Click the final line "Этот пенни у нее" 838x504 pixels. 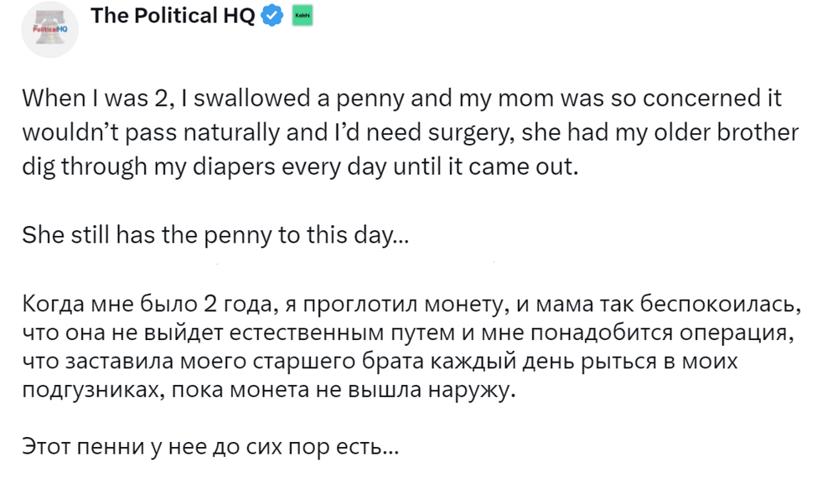[209, 446]
